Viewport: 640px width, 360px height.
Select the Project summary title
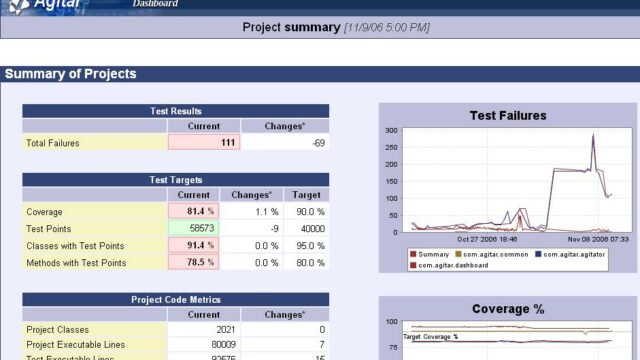(291, 27)
